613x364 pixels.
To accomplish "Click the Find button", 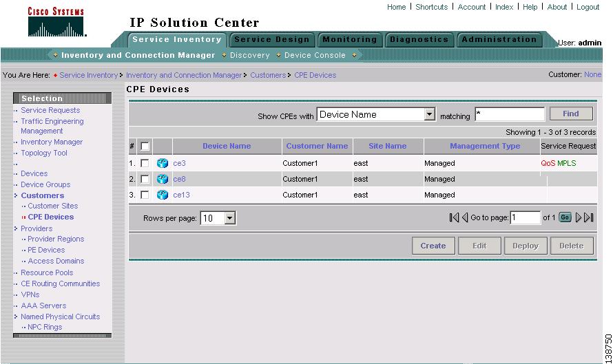I will (x=571, y=114).
